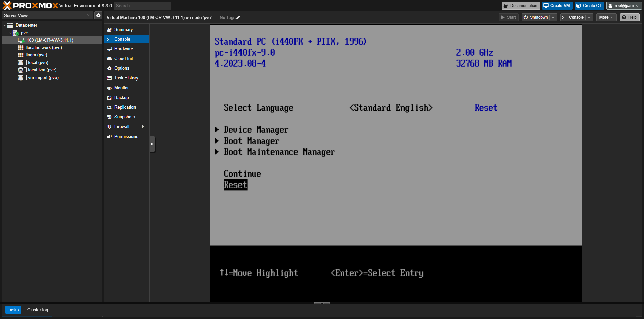
Task: Collapse the pve node in the tree
Action: tap(10, 33)
